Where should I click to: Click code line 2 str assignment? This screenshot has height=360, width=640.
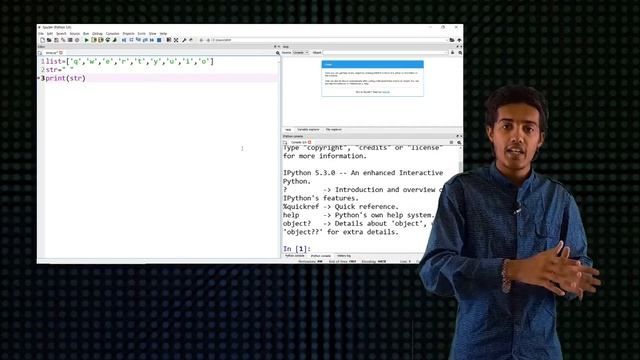pyautogui.click(x=60, y=70)
